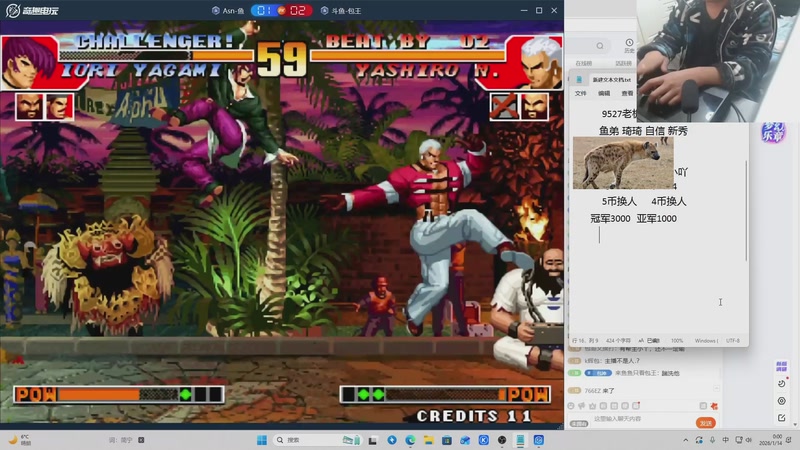Click the moon icon with red dot in sidebar
800x450 pixels.
pos(782,383)
